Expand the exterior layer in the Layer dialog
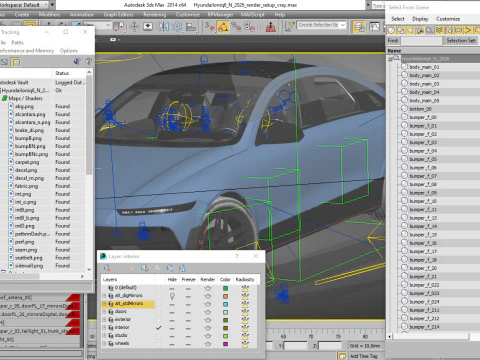 pyautogui.click(x=104, y=320)
